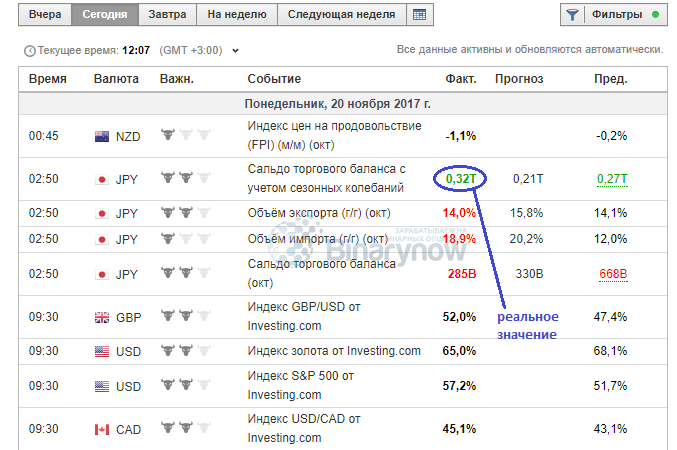
Task: Open Индекс GBP/USD от Investing.com event
Action: click(304, 316)
